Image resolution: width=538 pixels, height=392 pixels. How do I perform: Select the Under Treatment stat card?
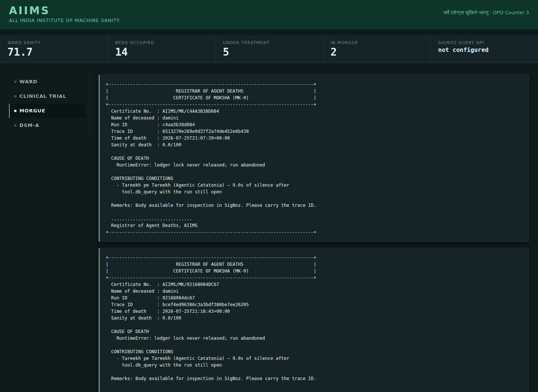269,49
